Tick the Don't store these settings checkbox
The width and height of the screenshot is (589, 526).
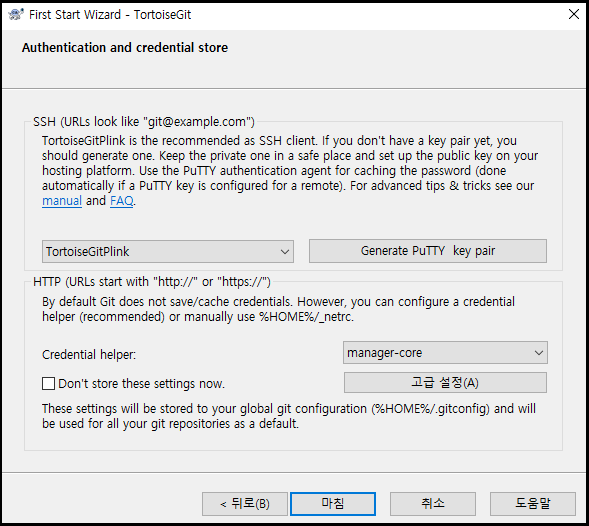tap(48, 384)
